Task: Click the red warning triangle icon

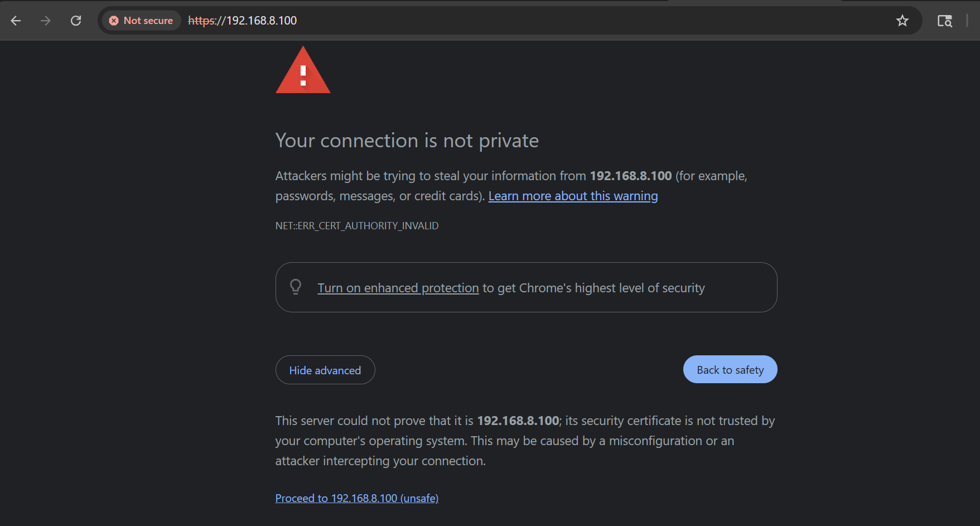Action: point(303,71)
